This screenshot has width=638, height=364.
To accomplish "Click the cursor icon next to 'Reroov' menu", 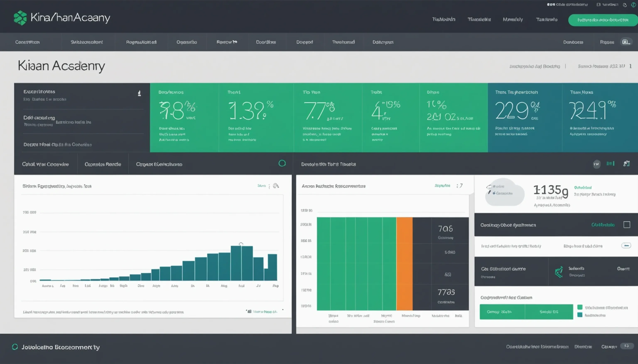I will coord(234,42).
